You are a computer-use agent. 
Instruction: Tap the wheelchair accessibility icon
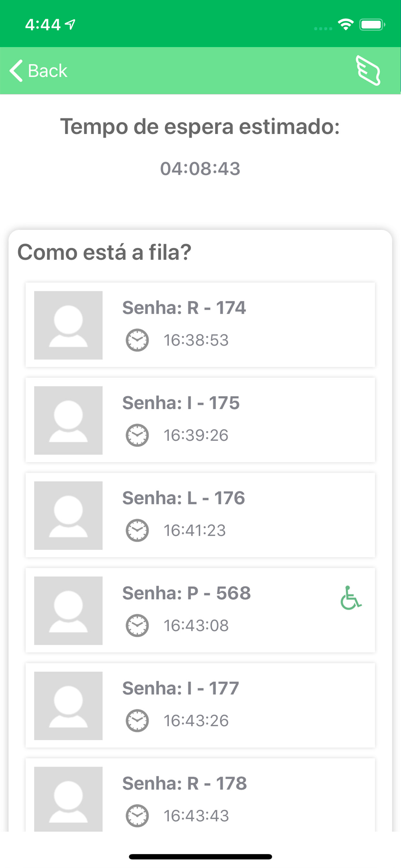point(350,598)
